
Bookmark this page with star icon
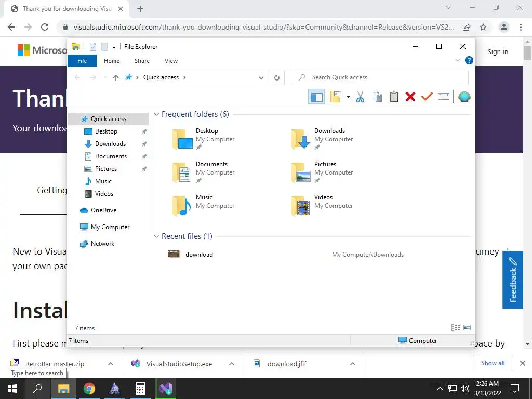pyautogui.click(x=483, y=27)
